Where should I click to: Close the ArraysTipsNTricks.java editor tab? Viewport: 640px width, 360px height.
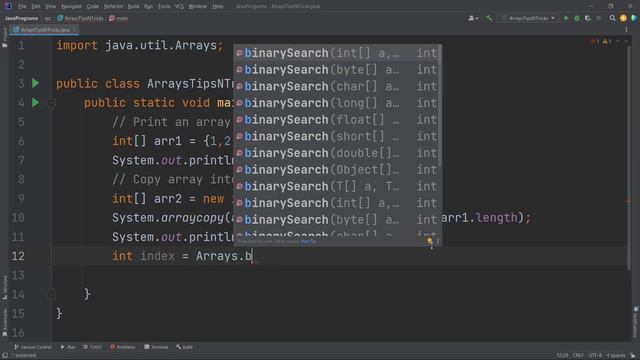coord(75,30)
